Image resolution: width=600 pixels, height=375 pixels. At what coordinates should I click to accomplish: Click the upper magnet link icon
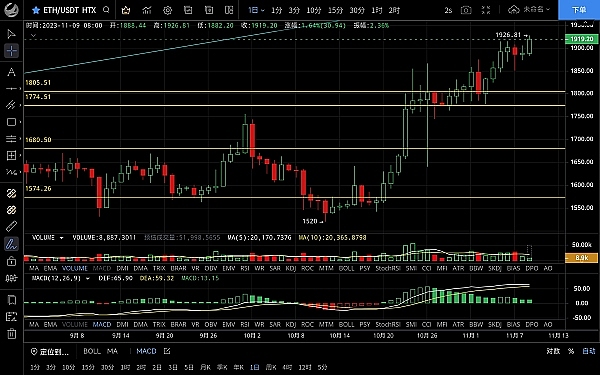coord(11,194)
